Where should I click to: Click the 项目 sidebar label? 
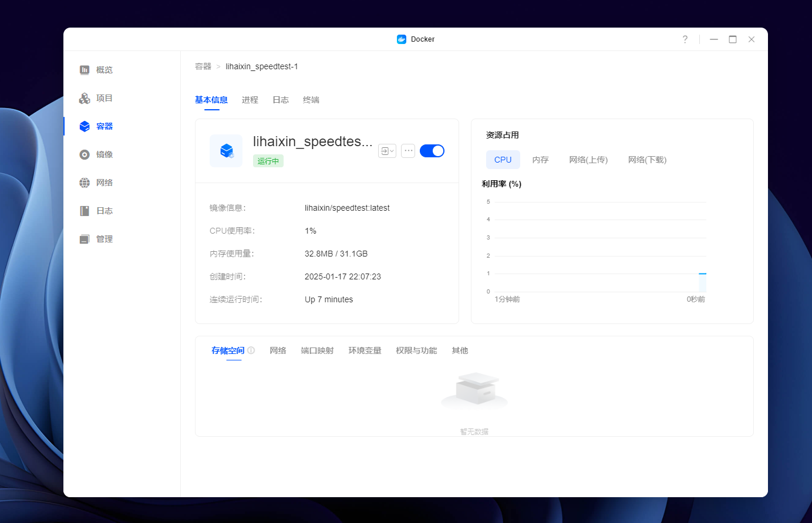105,98
